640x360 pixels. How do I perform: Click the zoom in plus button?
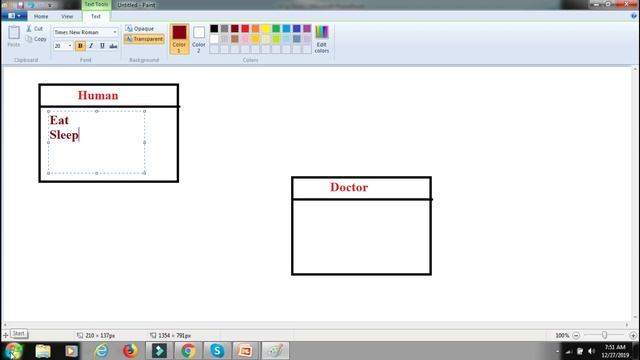pyautogui.click(x=633, y=335)
